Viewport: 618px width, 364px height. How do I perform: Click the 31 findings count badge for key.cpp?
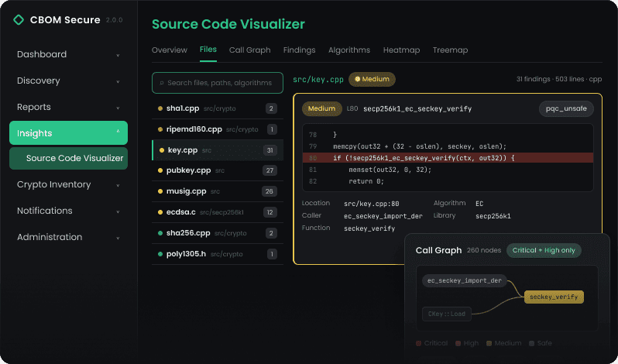coord(270,150)
